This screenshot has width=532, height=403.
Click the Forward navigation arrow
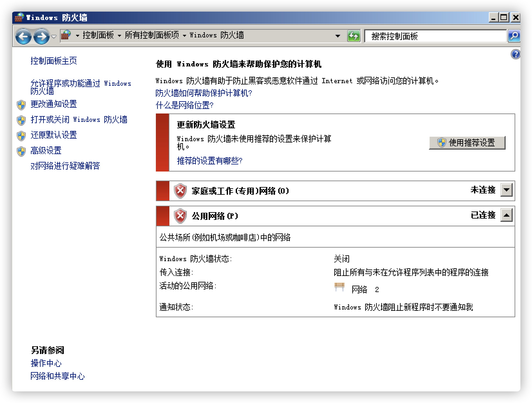pyautogui.click(x=42, y=36)
